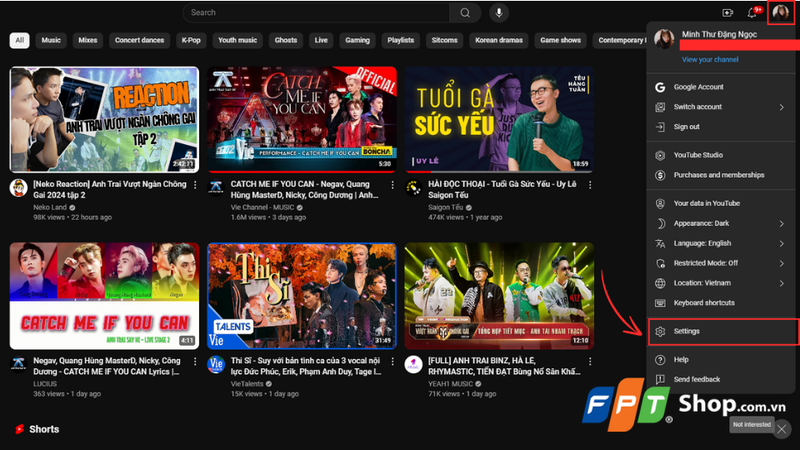Click the LUCIUS channel name

click(45, 384)
